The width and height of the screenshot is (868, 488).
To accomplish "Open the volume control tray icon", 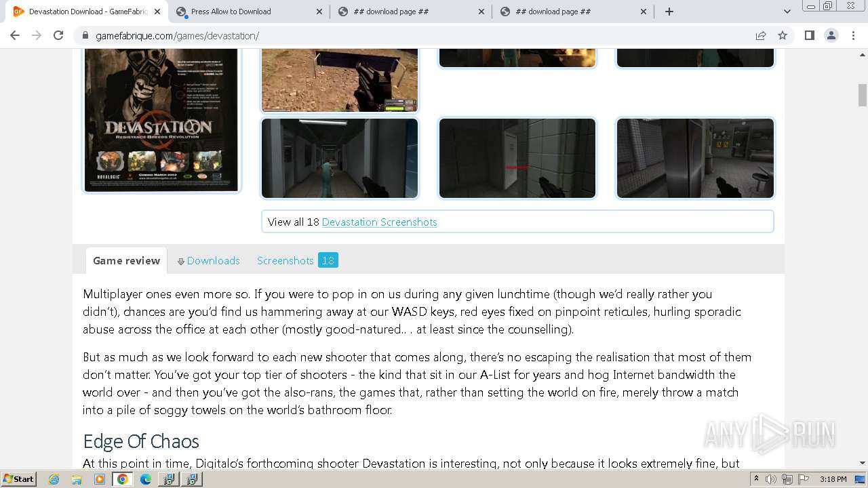I will (771, 479).
